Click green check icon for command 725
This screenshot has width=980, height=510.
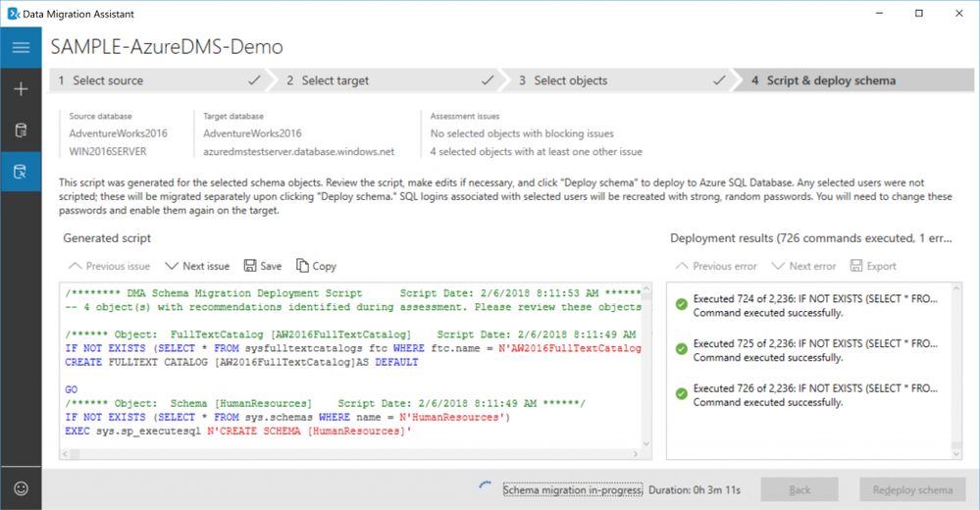(x=681, y=349)
